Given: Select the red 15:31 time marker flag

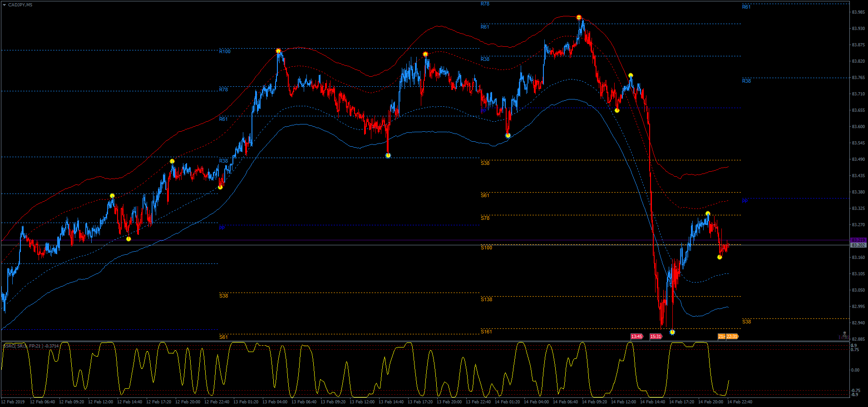Looking at the screenshot, I should click(x=656, y=337).
